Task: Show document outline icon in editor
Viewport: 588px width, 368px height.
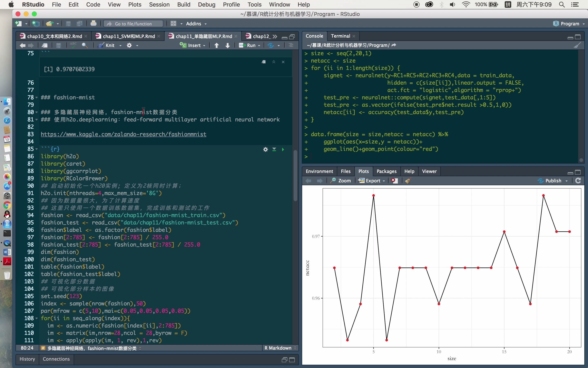Action: tap(291, 45)
